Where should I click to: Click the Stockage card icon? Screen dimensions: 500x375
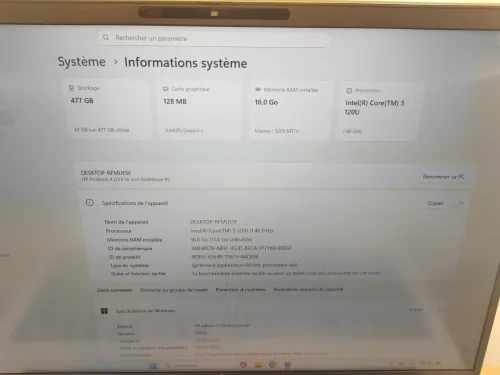[x=71, y=88]
